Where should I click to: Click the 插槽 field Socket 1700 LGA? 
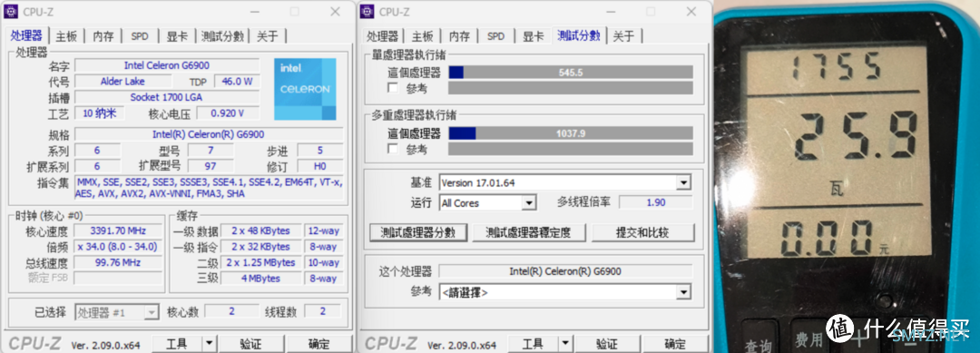click(167, 97)
